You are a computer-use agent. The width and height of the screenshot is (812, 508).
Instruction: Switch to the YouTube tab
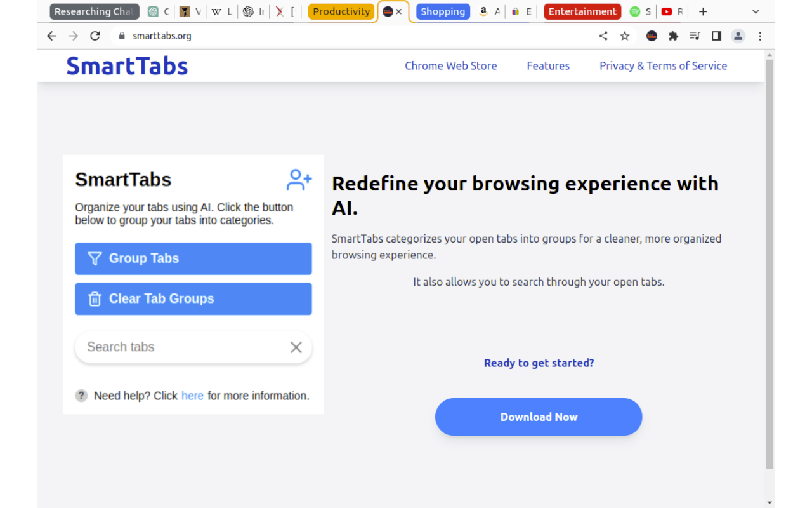672,11
